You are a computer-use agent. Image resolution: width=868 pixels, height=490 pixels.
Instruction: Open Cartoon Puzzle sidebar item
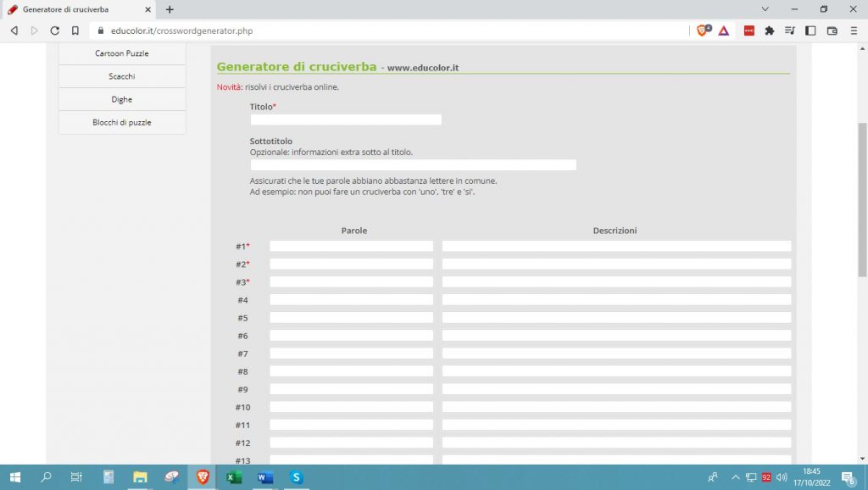[x=122, y=53]
